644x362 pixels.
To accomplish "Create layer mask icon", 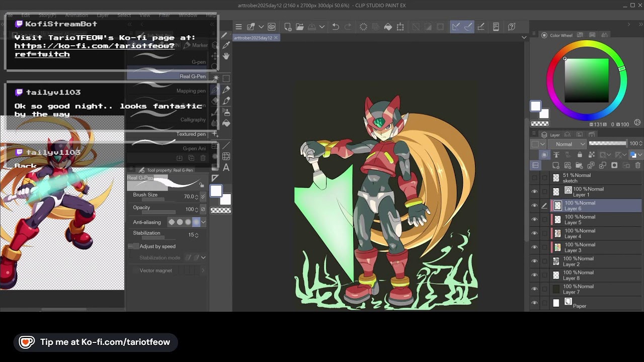I will tap(614, 165).
